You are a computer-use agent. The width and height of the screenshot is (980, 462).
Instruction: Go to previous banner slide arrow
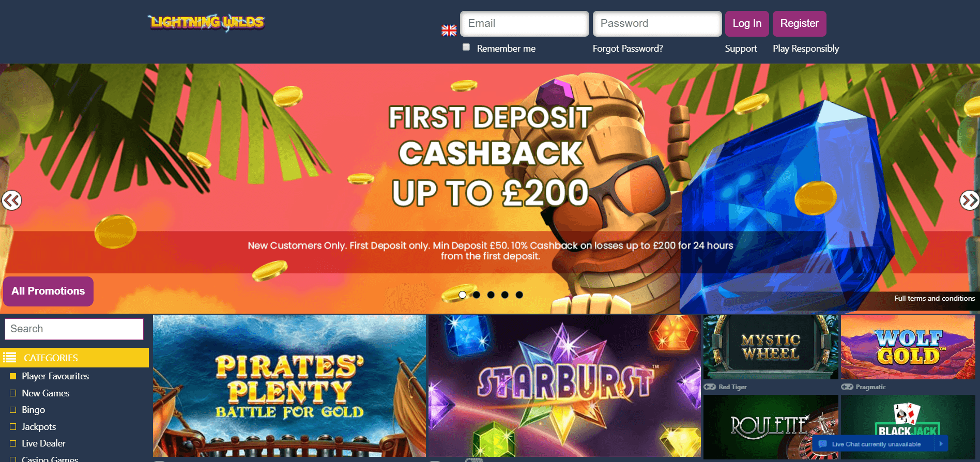(x=12, y=200)
